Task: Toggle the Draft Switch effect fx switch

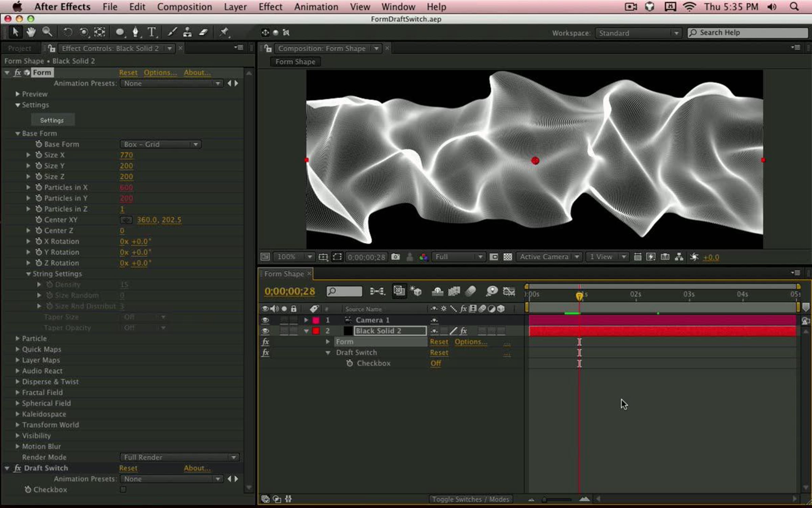Action: tap(17, 468)
